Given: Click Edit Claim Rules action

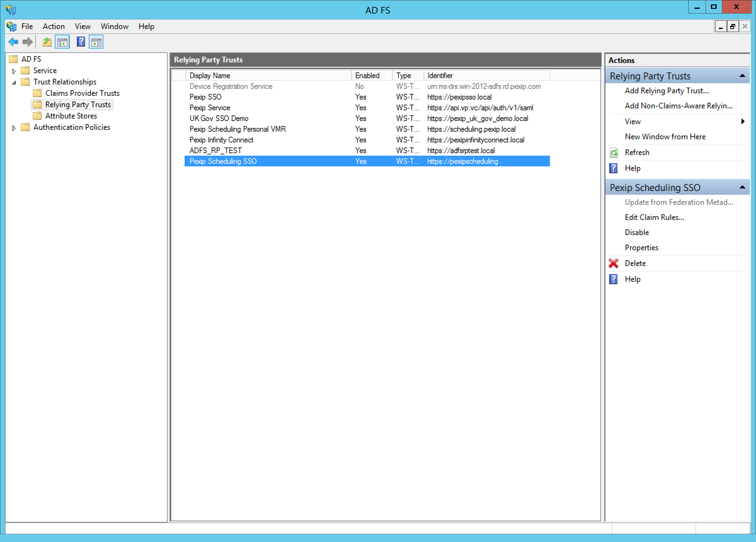Looking at the screenshot, I should (x=654, y=217).
